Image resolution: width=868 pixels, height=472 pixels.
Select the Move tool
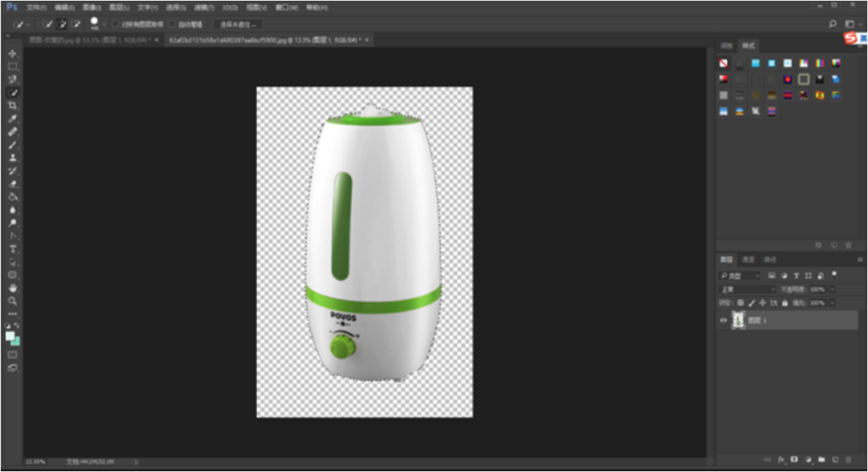pos(12,53)
